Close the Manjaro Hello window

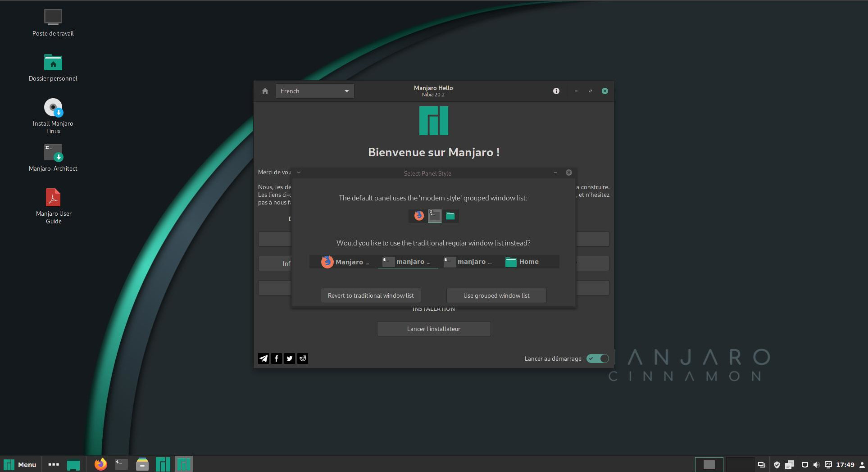pyautogui.click(x=605, y=91)
